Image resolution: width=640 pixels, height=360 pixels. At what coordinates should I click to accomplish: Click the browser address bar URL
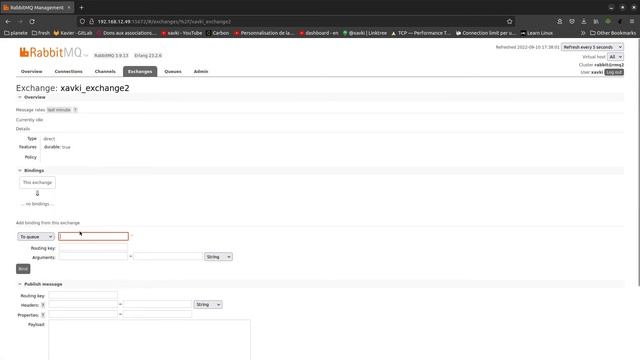(x=164, y=22)
